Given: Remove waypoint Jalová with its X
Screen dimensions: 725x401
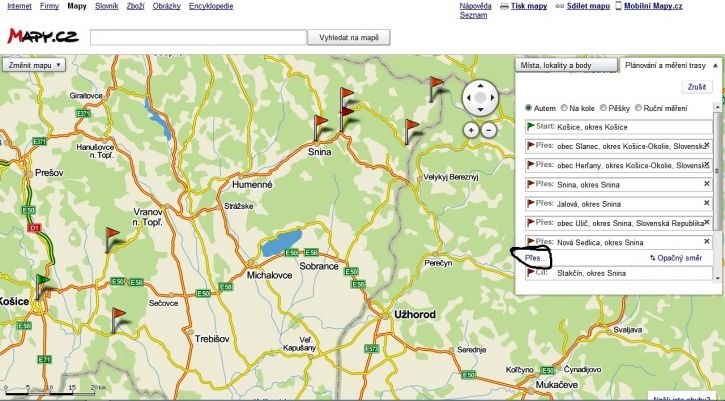Looking at the screenshot, I should click(707, 203).
